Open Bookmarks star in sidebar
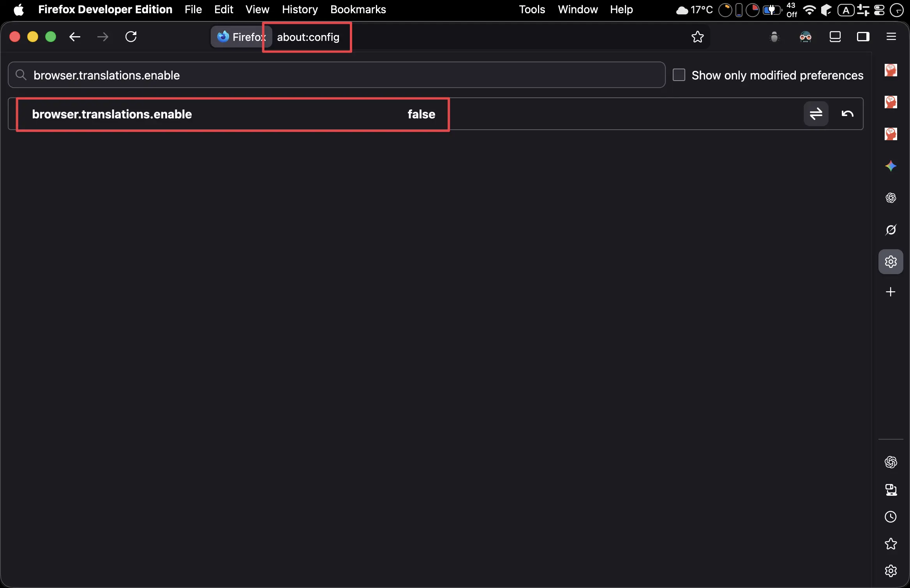Image resolution: width=910 pixels, height=588 pixels. pos(891,544)
